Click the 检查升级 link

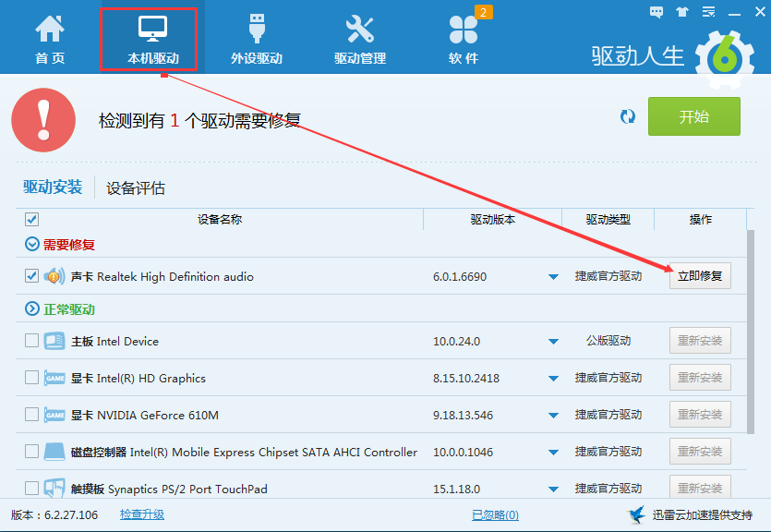pyautogui.click(x=142, y=514)
